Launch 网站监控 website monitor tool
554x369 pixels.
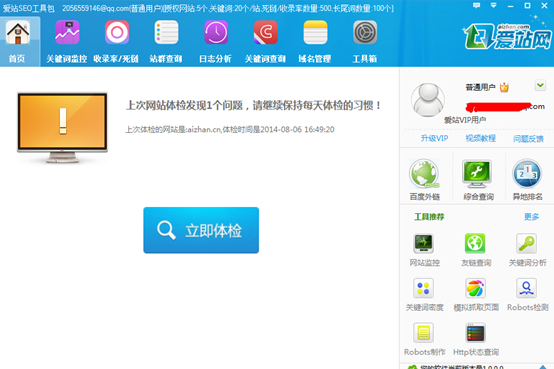[x=424, y=250]
